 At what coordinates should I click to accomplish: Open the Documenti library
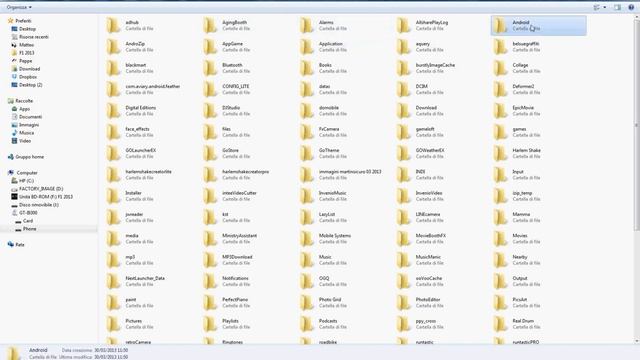point(30,117)
